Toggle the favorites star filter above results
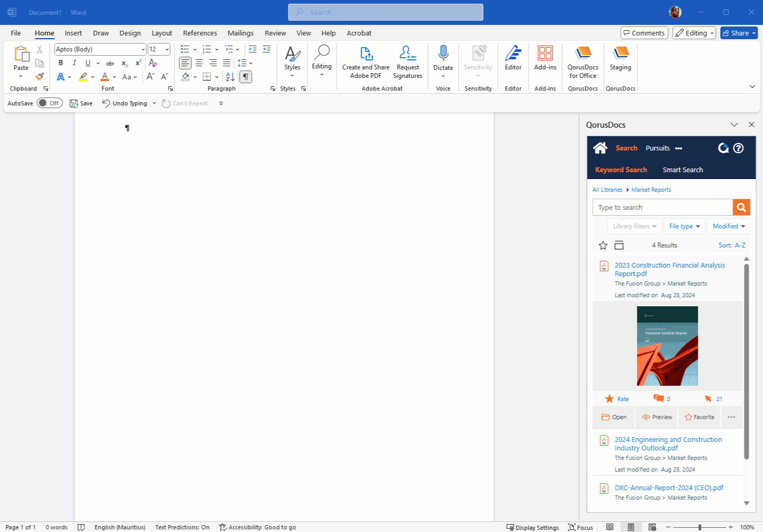The image size is (763, 532). 603,245
